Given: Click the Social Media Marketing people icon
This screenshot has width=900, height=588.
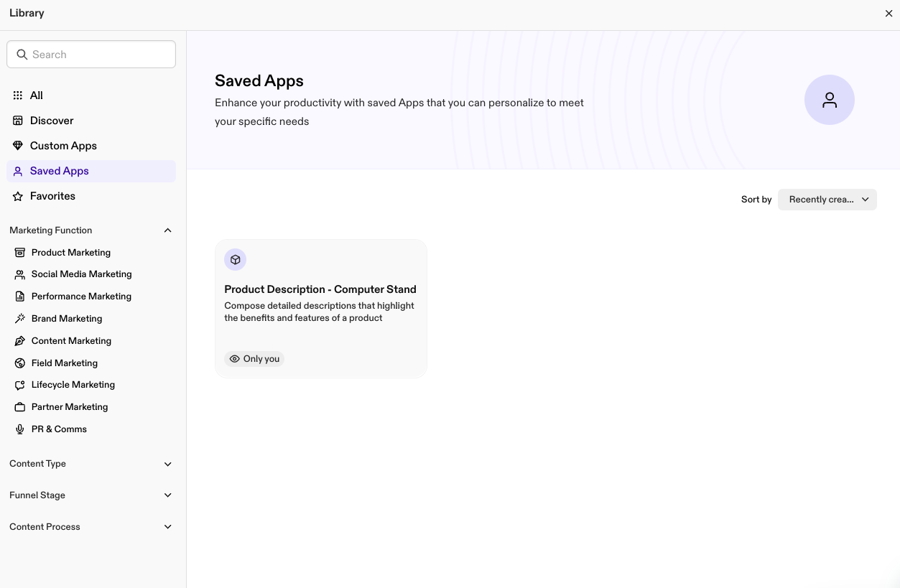Looking at the screenshot, I should tap(20, 274).
